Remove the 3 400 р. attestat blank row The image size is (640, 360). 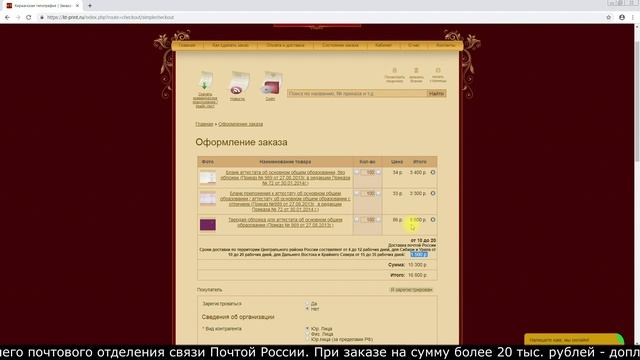tap(433, 173)
